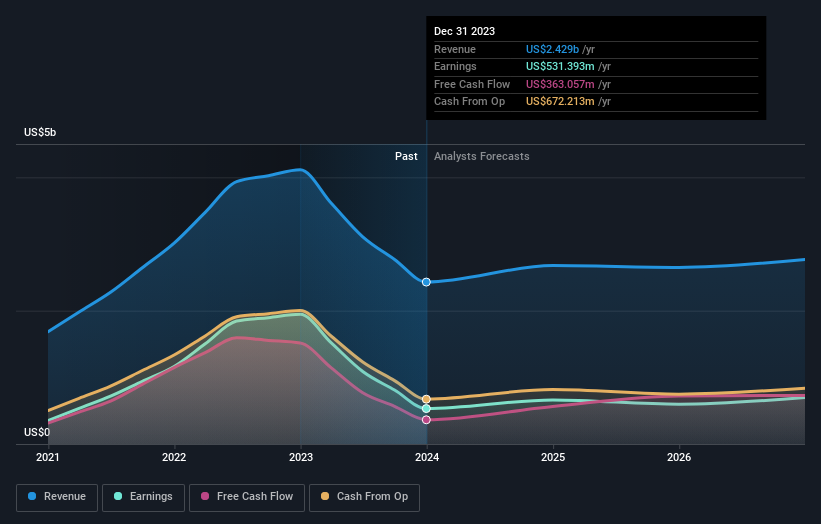Toggle the Free Cash Flow legend series
This screenshot has height=524, width=821.
coord(247,497)
